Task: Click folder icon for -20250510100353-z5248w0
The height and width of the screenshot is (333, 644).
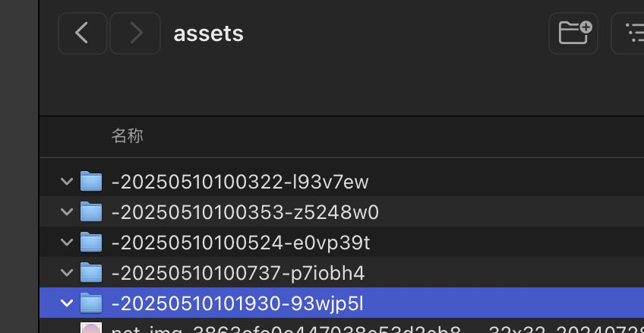Action: coord(91,212)
